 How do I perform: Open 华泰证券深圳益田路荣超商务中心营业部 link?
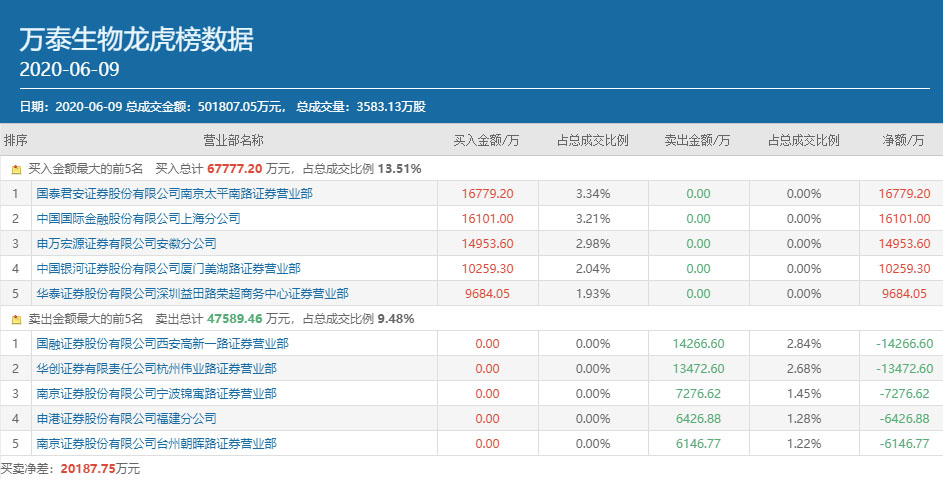click(192, 293)
